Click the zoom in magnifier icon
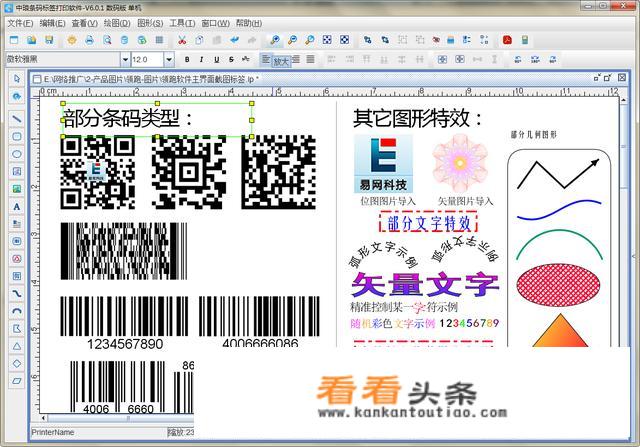Screen dimensions: 640x447 275,40
